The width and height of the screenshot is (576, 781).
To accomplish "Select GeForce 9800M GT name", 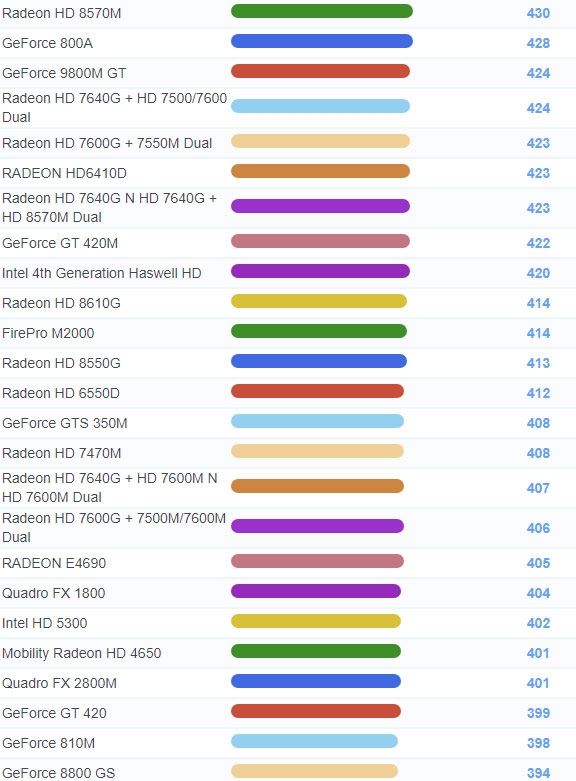I will [64, 73].
